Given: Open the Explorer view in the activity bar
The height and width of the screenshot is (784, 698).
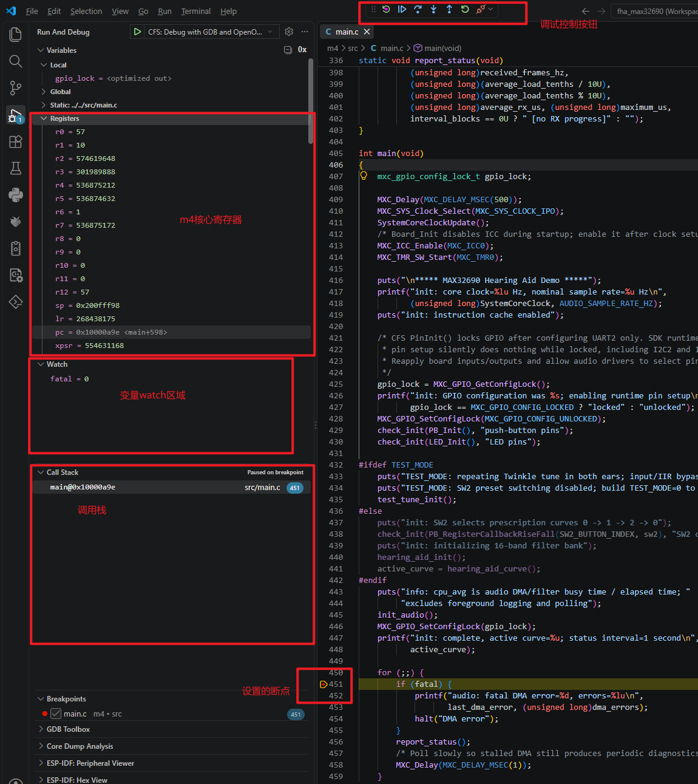Looking at the screenshot, I should (x=16, y=35).
